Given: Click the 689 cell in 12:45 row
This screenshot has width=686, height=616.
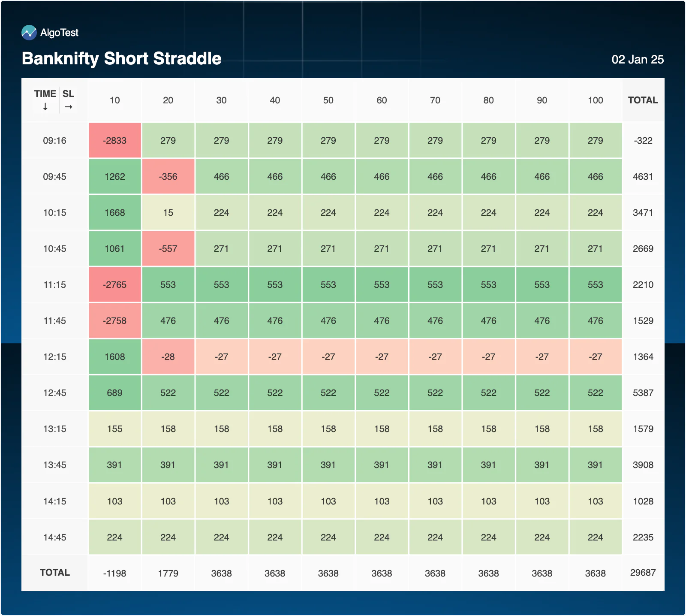Looking at the screenshot, I should 114,393.
